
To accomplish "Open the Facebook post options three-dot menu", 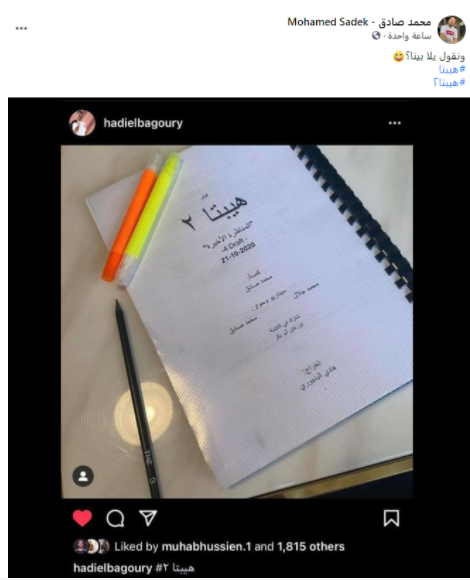I will 21,28.
